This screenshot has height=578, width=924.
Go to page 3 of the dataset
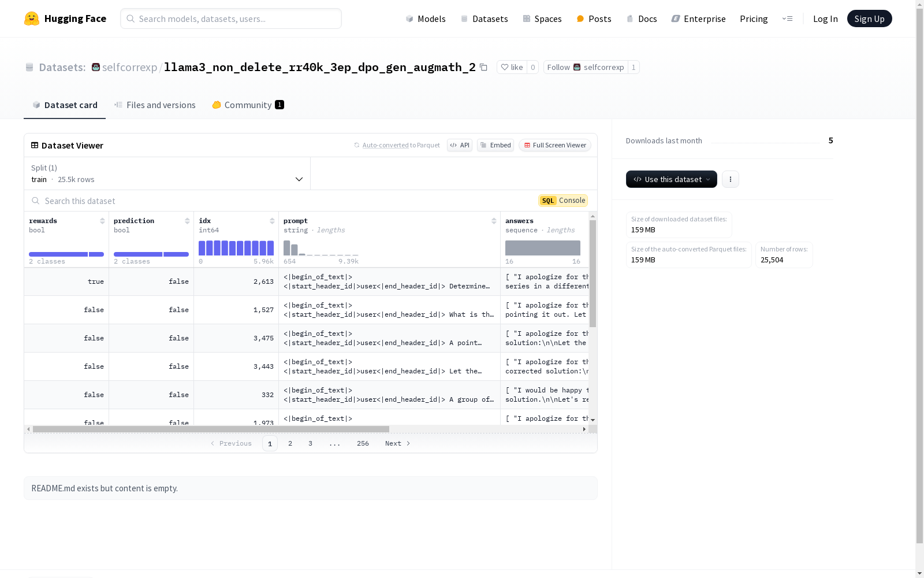click(310, 443)
